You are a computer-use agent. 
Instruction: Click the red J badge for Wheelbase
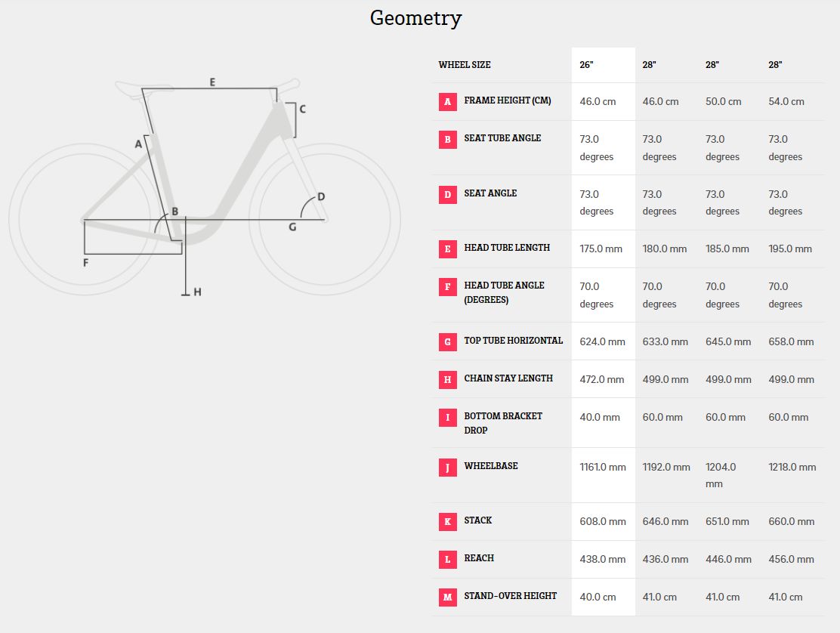[x=447, y=467]
